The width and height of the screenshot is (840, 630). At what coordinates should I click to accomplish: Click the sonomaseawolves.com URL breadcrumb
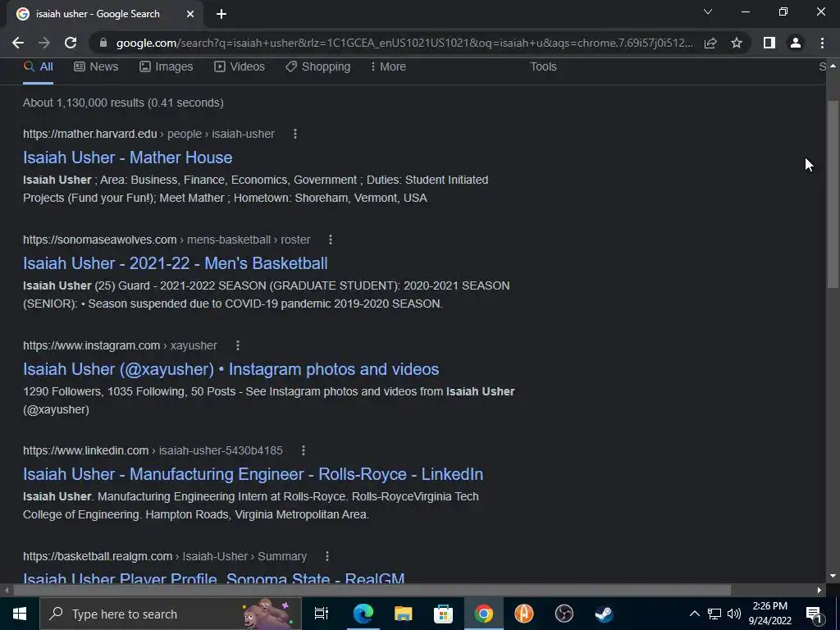[x=166, y=240]
